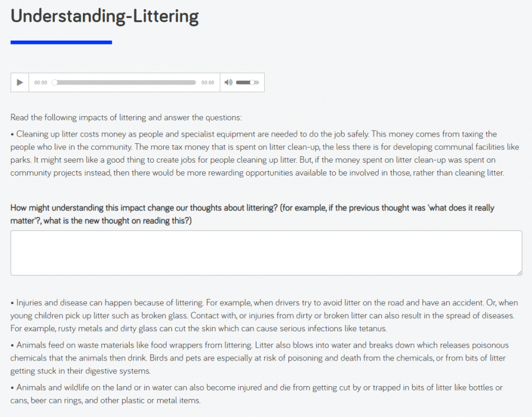This screenshot has height=417, width=532.
Task: Click the audio progress scrubber handle
Action: click(55, 82)
